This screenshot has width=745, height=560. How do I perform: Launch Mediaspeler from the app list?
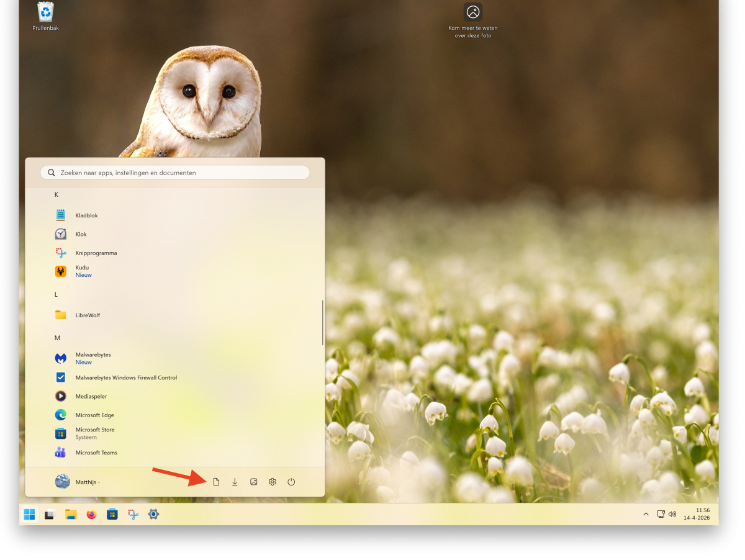(91, 396)
